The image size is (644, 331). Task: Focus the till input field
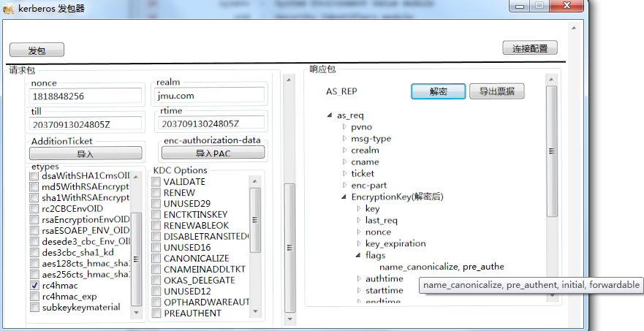[x=86, y=124]
